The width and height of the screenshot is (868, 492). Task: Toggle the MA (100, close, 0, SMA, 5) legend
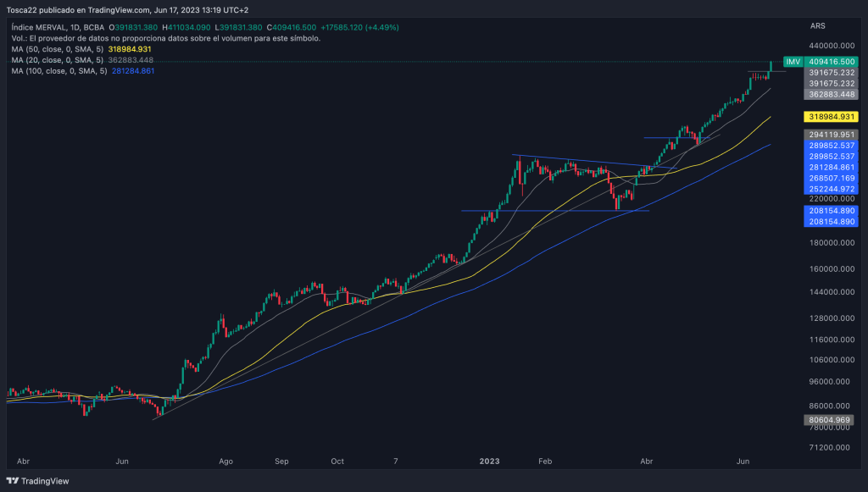click(59, 71)
